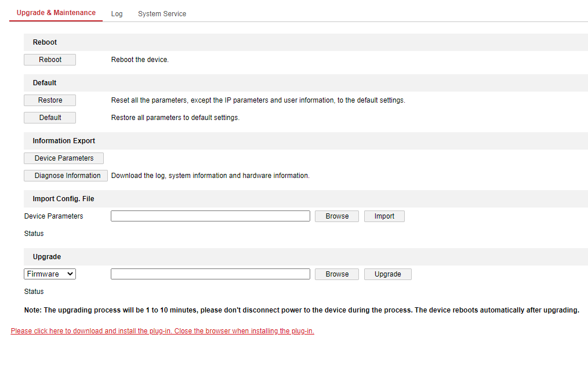Click the Device Parameters file path field
The width and height of the screenshot is (588, 367).
210,216
